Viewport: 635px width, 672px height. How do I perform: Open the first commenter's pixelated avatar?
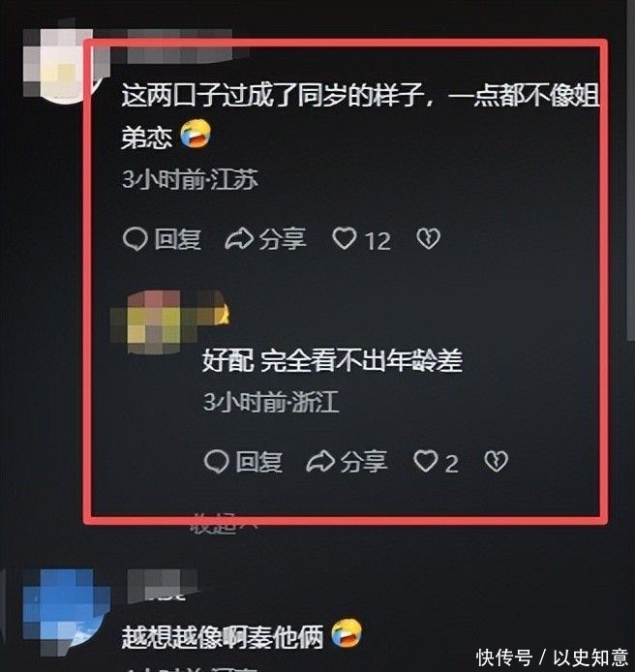[x=64, y=65]
